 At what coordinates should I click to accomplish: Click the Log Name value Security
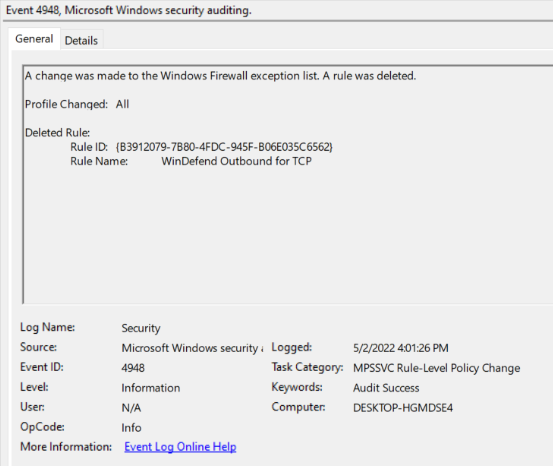(141, 328)
